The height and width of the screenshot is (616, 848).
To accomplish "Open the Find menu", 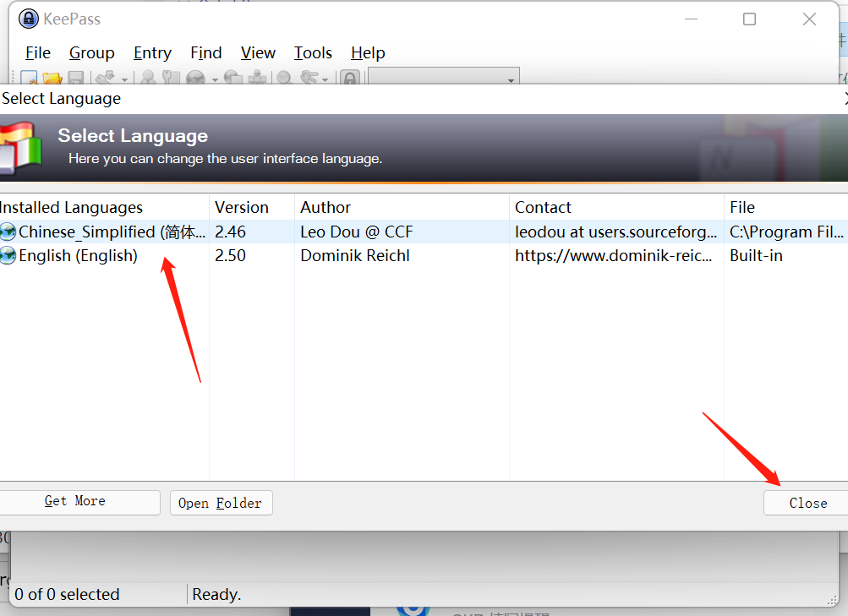I will point(206,53).
